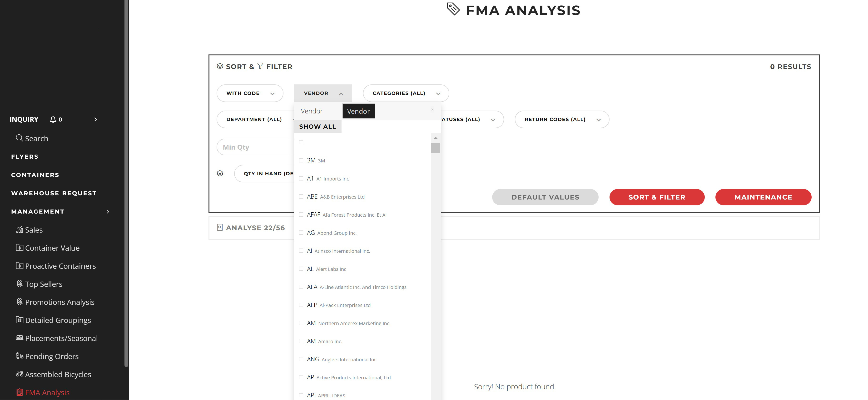Click the Analyse magnifier document icon
Viewport: 868px width, 400px height.
pyautogui.click(x=220, y=227)
